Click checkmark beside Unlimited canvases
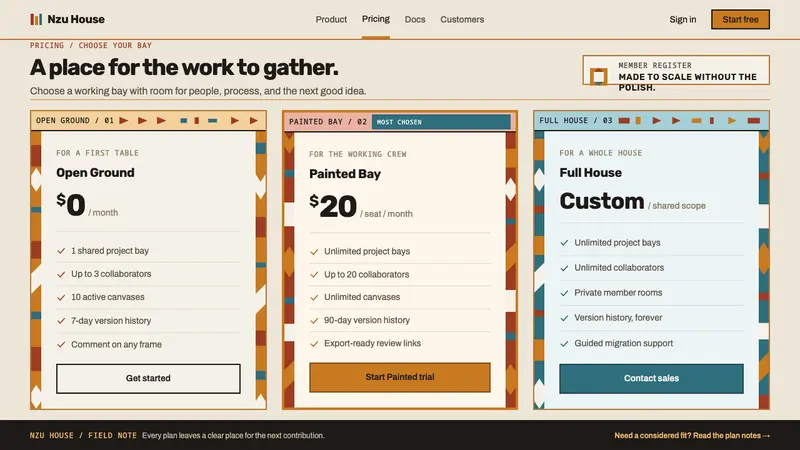Viewport: 800px width, 450px height. (x=314, y=297)
